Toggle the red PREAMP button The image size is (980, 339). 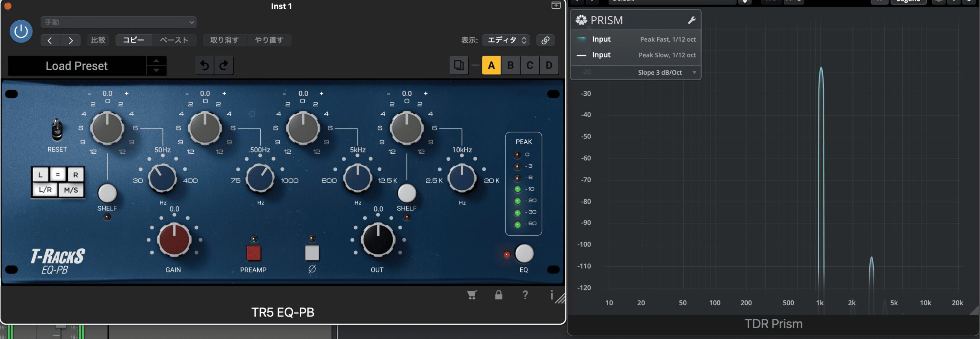point(253,253)
